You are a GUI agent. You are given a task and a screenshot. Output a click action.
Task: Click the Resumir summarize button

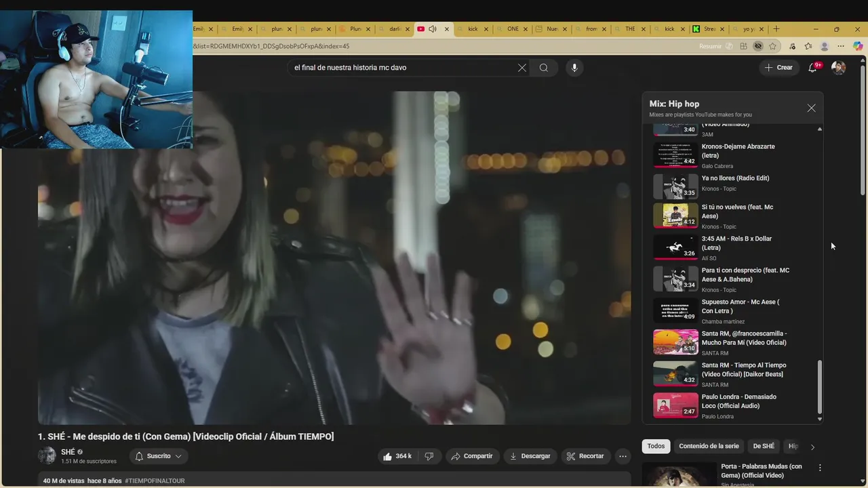click(x=715, y=46)
